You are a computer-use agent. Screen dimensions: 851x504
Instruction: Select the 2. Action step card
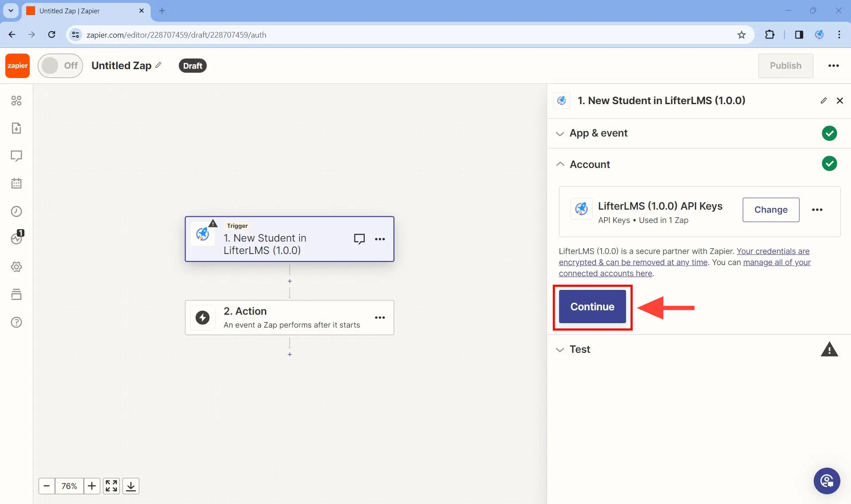289,317
